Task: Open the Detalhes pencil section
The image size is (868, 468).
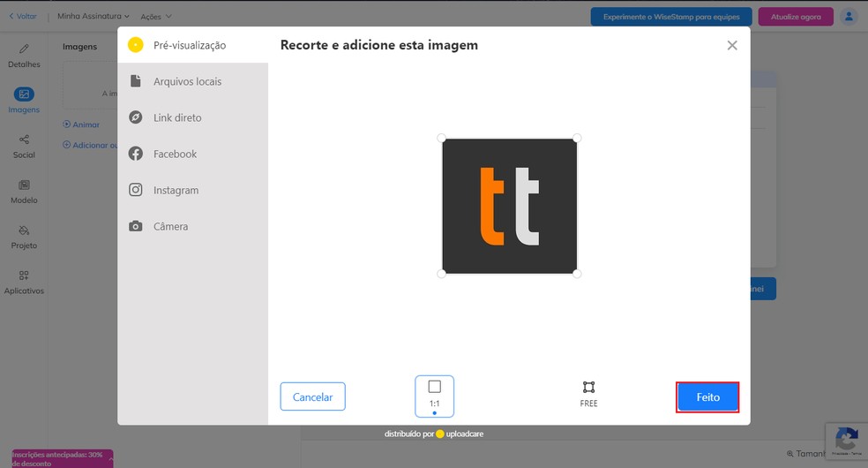Action: tap(24, 56)
